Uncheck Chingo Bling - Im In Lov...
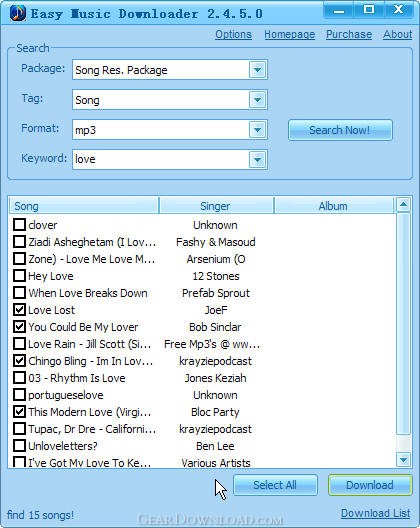Screen dimensions: 420x528 coord(19,361)
